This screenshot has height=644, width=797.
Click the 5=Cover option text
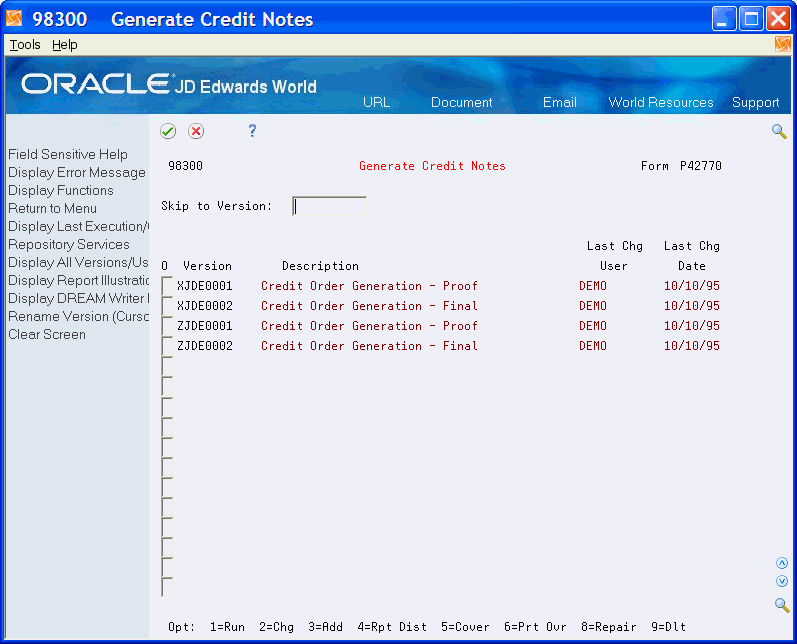tap(465, 627)
